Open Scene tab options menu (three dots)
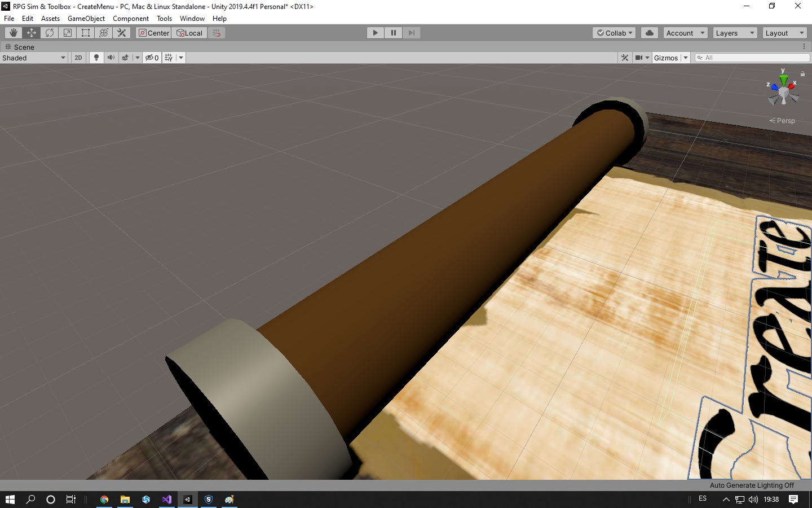The width and height of the screenshot is (812, 508). [804, 47]
